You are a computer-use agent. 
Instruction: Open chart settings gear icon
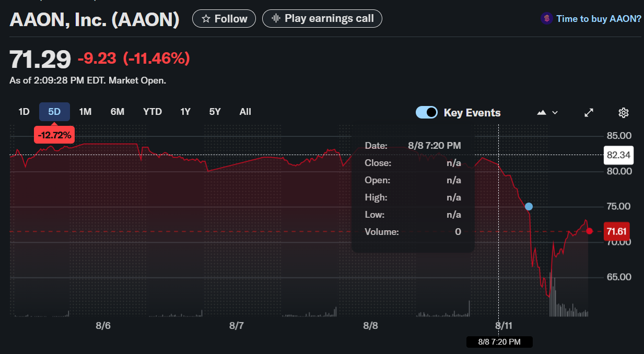point(623,113)
